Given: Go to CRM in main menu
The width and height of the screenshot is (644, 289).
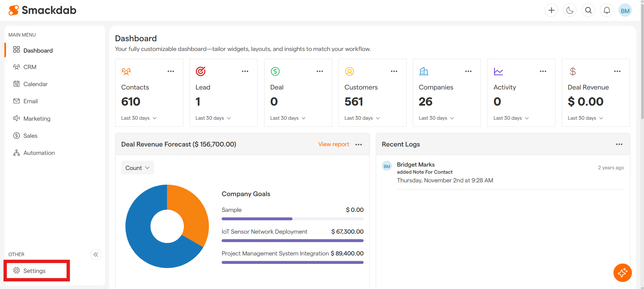Looking at the screenshot, I should point(30,67).
